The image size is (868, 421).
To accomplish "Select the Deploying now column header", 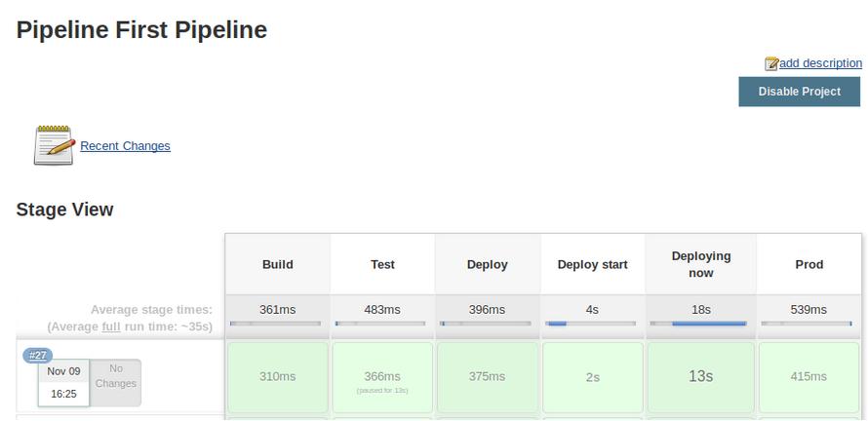I will click(x=700, y=264).
